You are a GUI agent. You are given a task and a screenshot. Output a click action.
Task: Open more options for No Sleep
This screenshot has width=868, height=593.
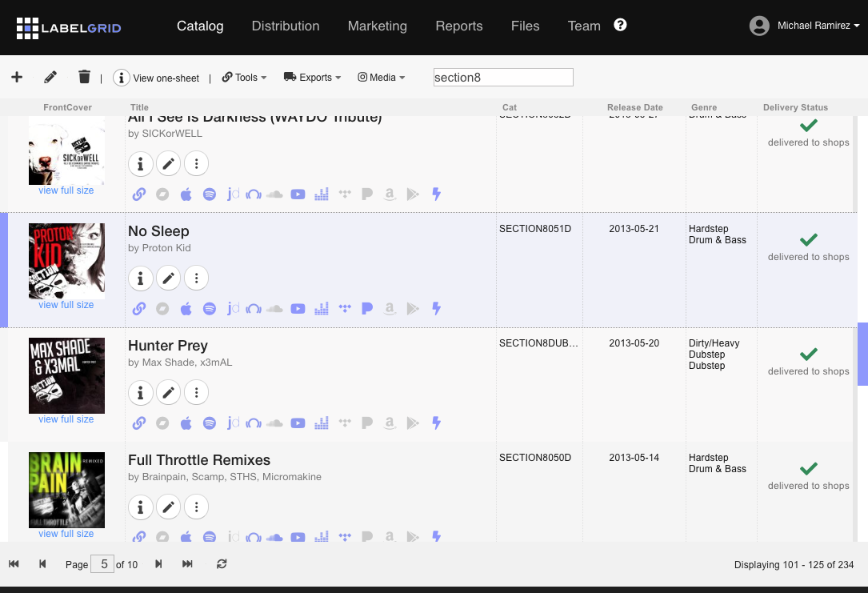[197, 278]
